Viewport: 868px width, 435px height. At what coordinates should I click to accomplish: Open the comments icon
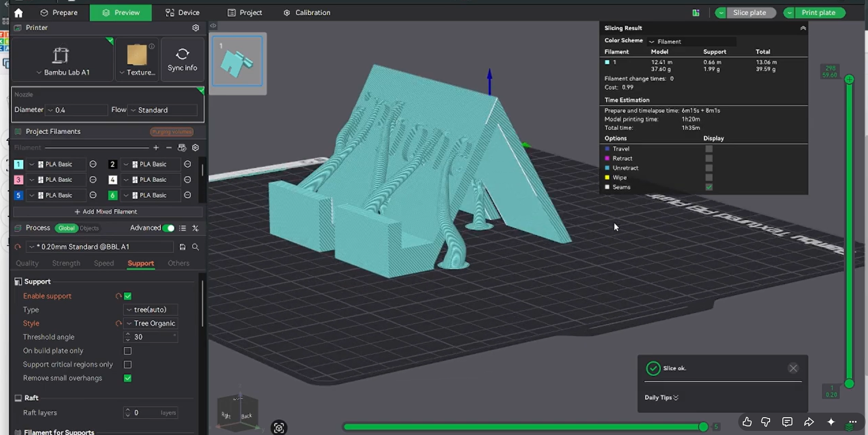click(x=787, y=422)
